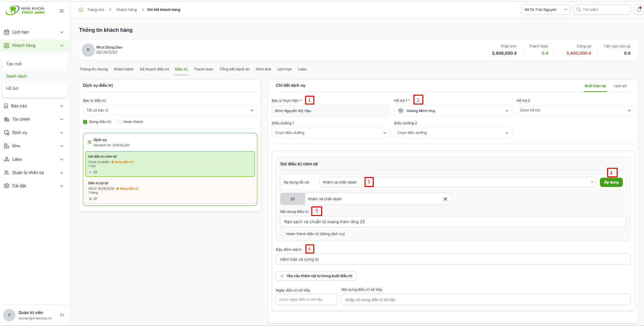
Task: Click the Cài đặt gear icon
Action: [x=6, y=186]
